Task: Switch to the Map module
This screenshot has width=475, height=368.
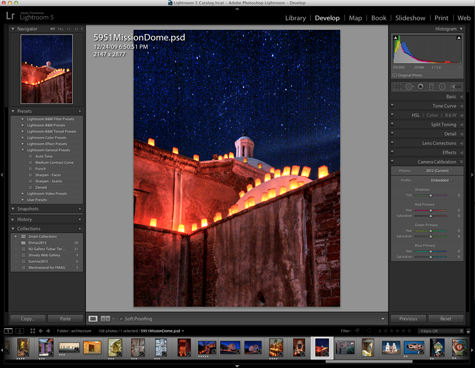Action: tap(355, 18)
